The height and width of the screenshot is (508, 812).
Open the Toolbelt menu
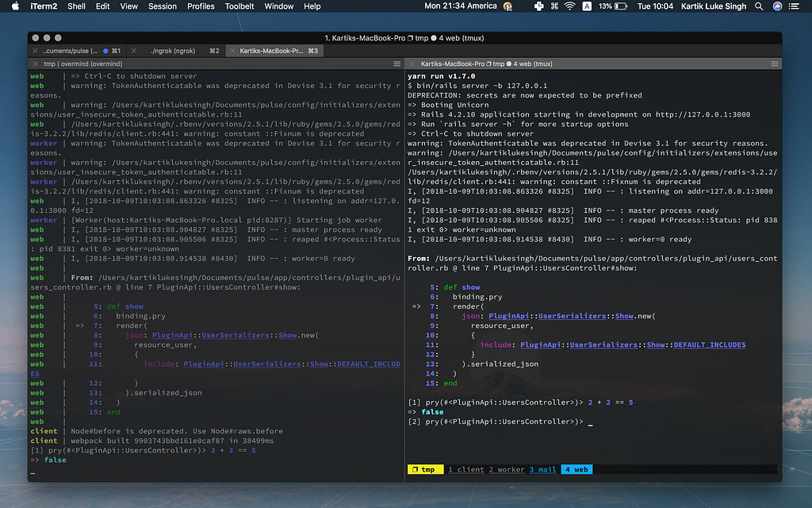tap(239, 6)
